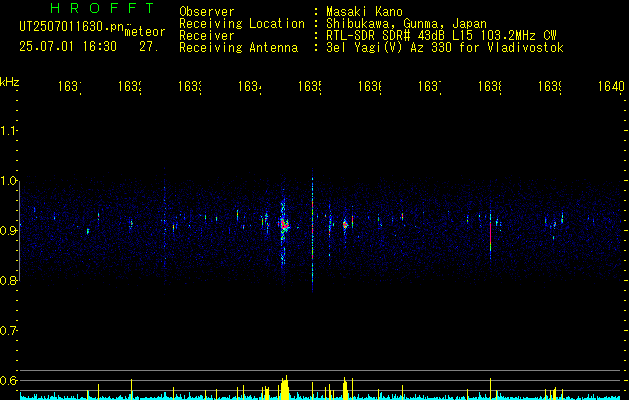Click the 0.9 frequency axis label
Image resolution: width=629 pixels, height=400 pixels.
pyautogui.click(x=9, y=231)
